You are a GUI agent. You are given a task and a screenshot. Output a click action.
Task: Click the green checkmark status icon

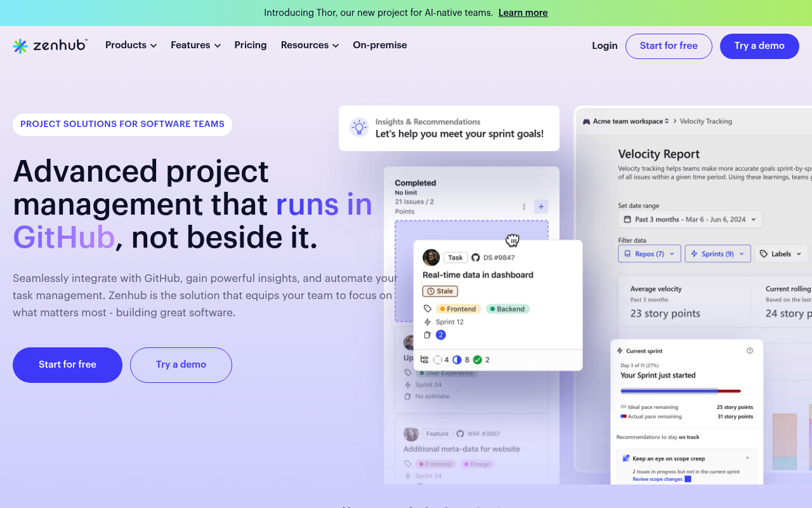478,359
